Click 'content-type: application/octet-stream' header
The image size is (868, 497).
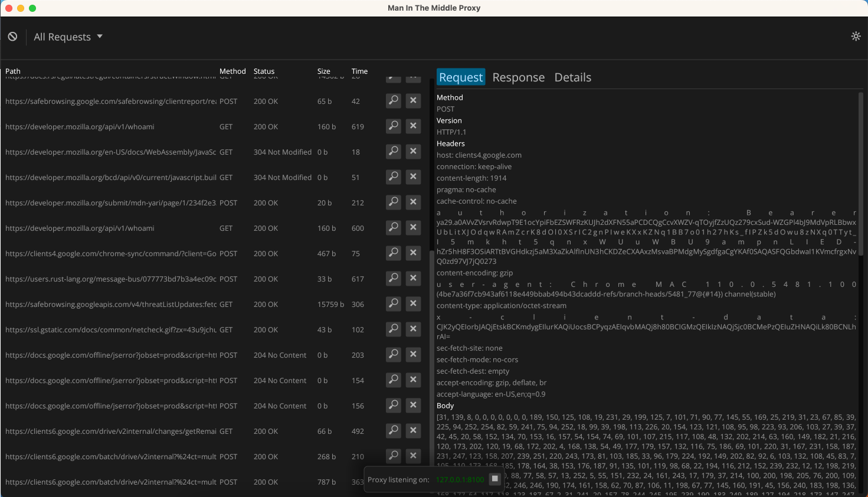coord(502,306)
